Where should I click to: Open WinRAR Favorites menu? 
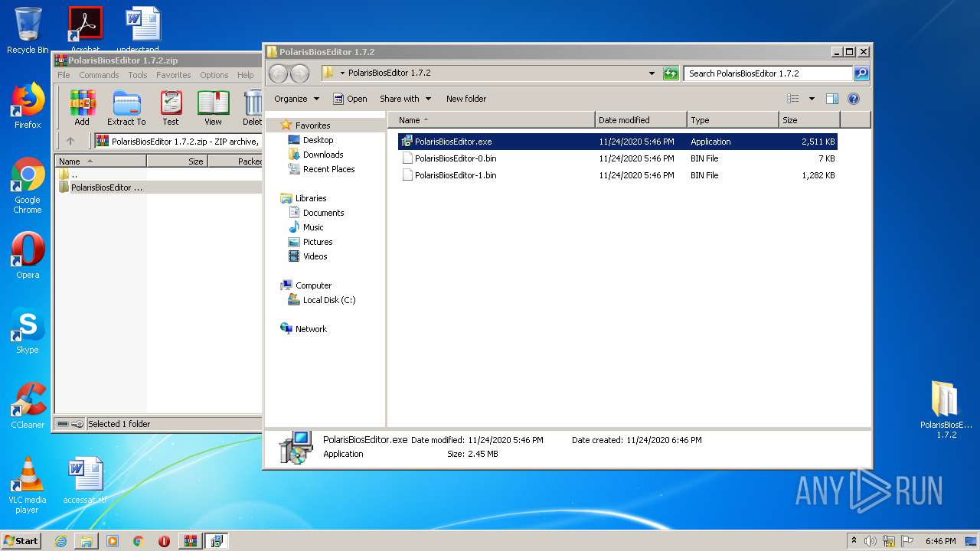(174, 75)
